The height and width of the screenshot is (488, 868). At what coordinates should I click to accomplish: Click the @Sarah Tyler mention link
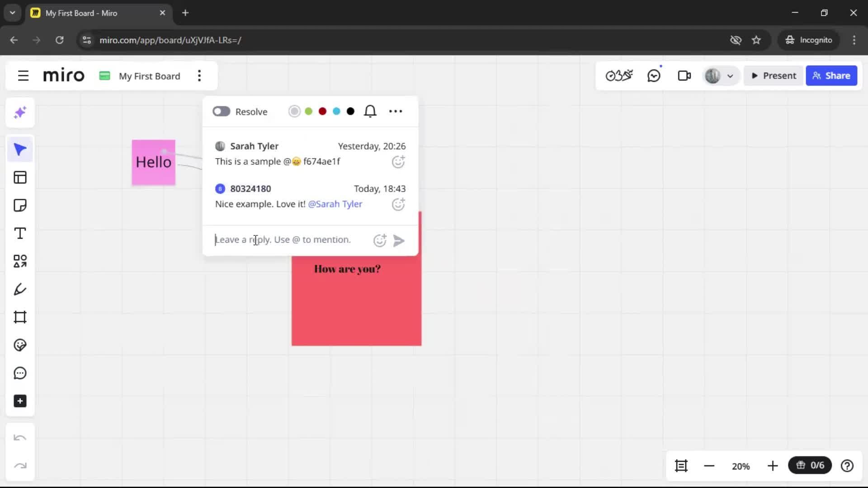point(335,204)
